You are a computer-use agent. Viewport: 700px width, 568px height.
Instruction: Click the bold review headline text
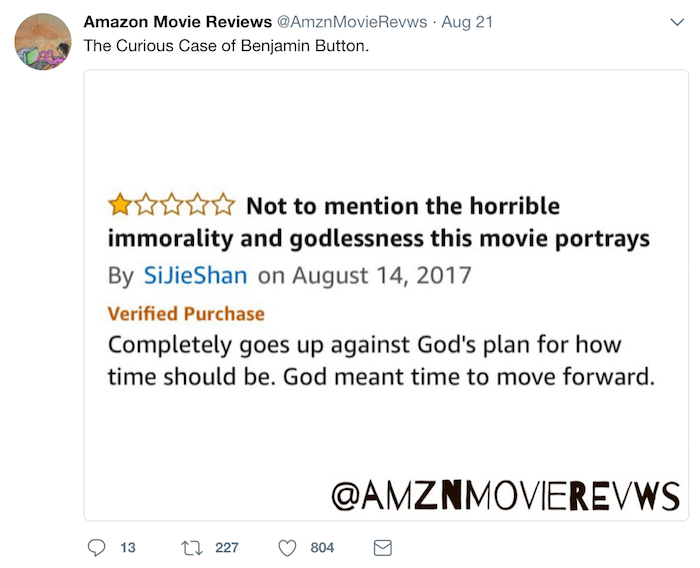(379, 222)
